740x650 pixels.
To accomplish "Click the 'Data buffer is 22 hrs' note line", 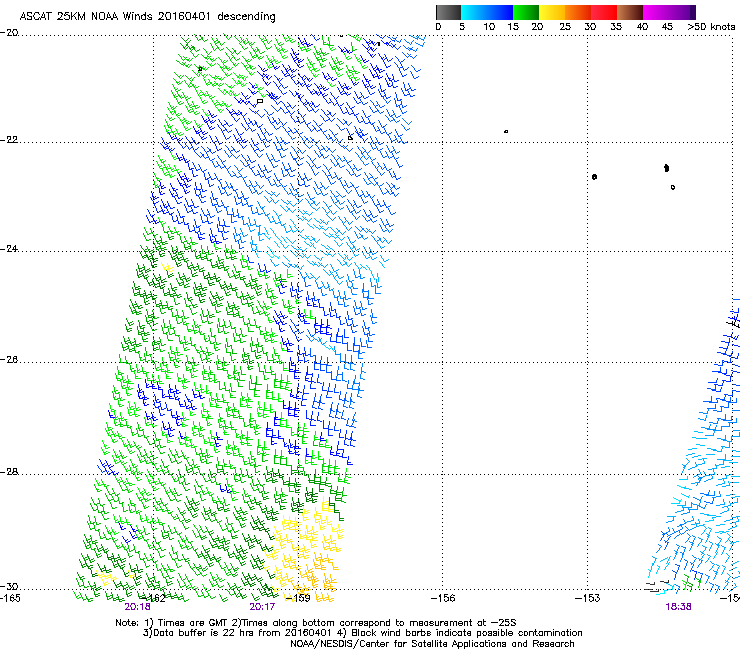I will tap(362, 633).
